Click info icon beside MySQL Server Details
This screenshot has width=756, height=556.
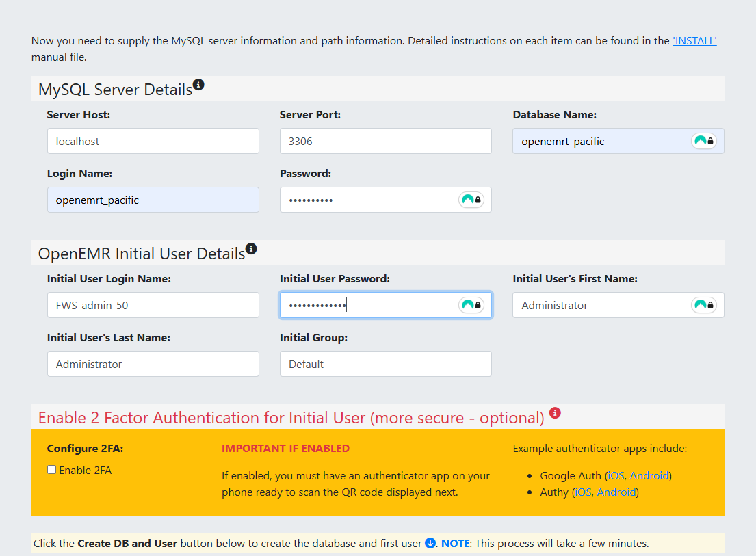[x=198, y=85]
